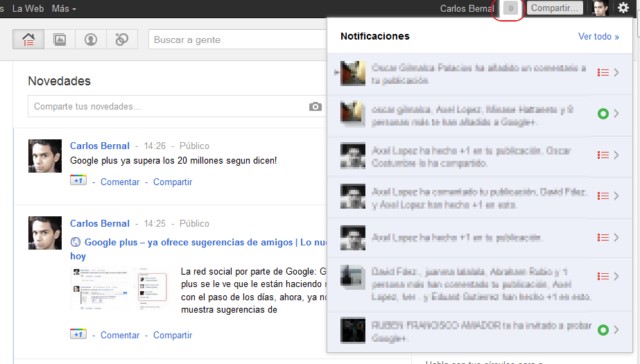Click the 14:26 timestamp
This screenshot has width=640, height=364.
155,146
